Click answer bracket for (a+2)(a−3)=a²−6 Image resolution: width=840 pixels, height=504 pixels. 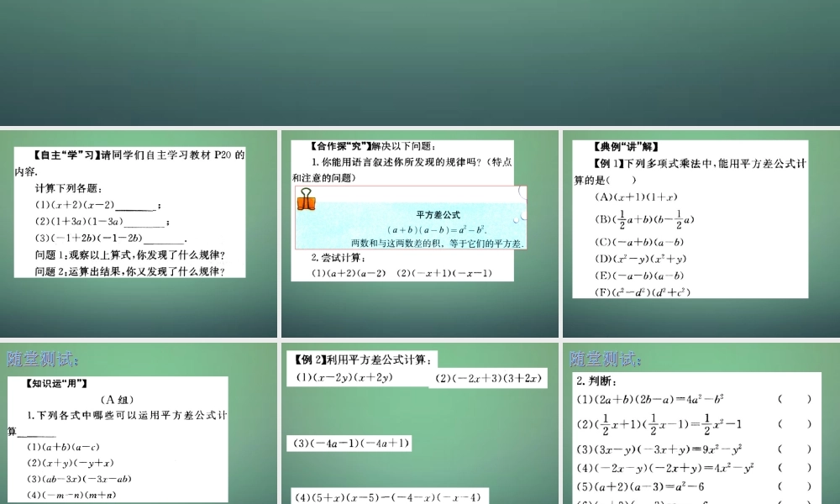tap(795, 487)
